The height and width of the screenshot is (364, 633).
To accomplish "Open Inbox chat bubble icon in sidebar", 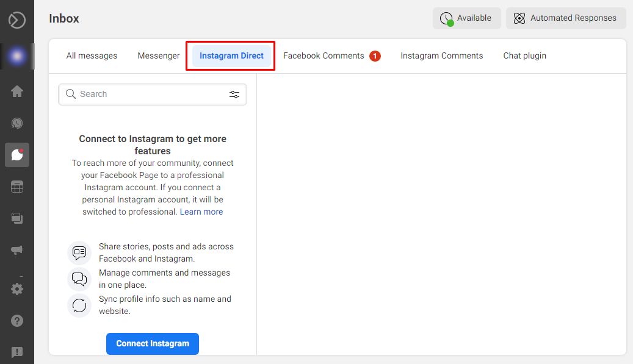I will pos(17,155).
